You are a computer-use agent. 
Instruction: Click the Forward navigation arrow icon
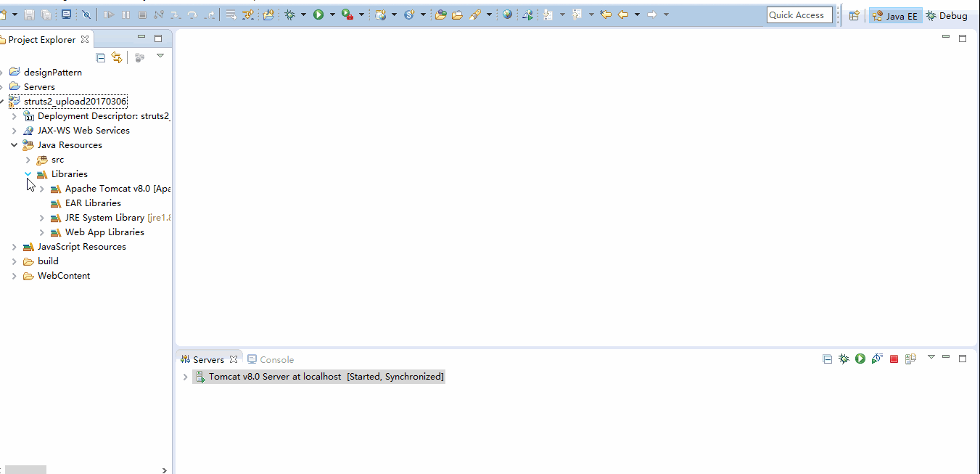(651, 15)
